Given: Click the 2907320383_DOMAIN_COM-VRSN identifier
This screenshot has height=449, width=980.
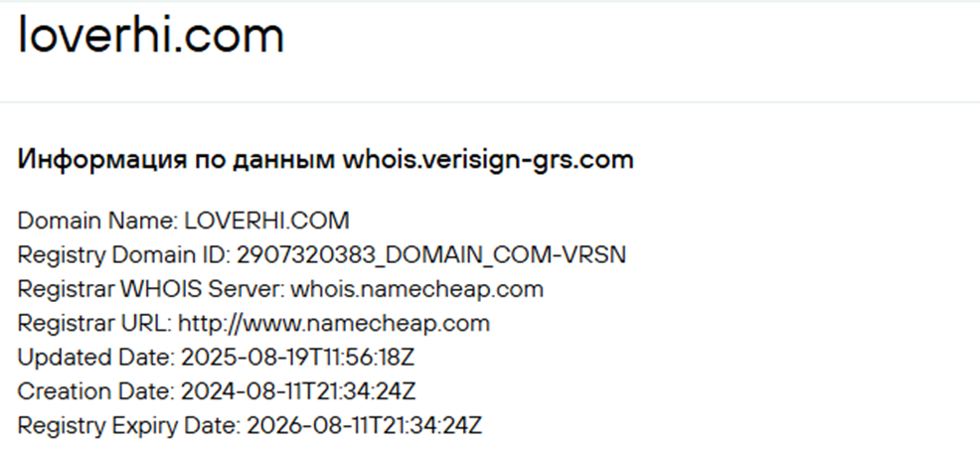Looking at the screenshot, I should click(431, 254).
